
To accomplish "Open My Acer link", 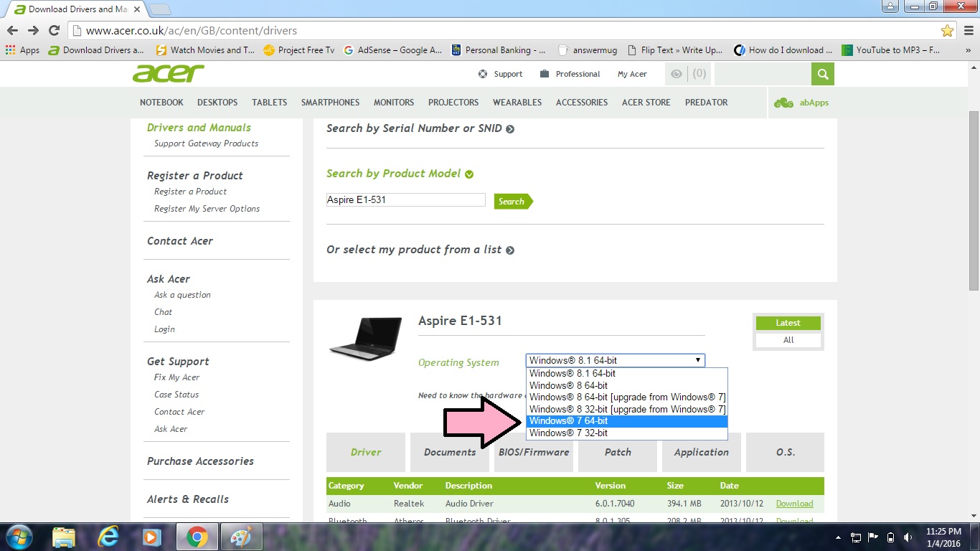I will point(632,74).
